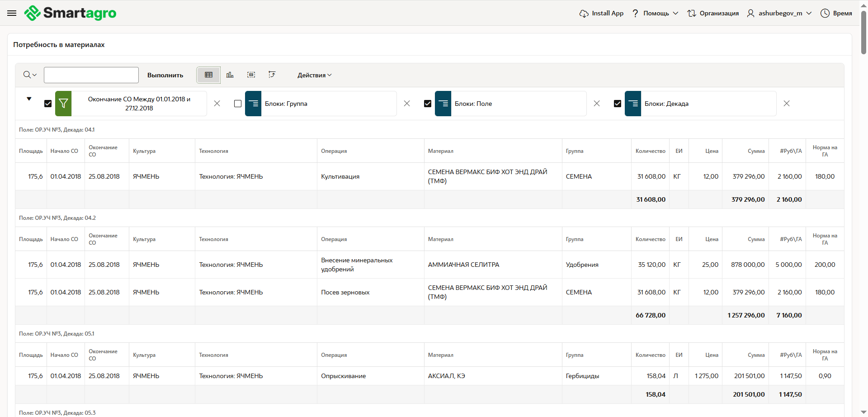Uncheck the Блоки: Поле checkbox

click(x=428, y=104)
